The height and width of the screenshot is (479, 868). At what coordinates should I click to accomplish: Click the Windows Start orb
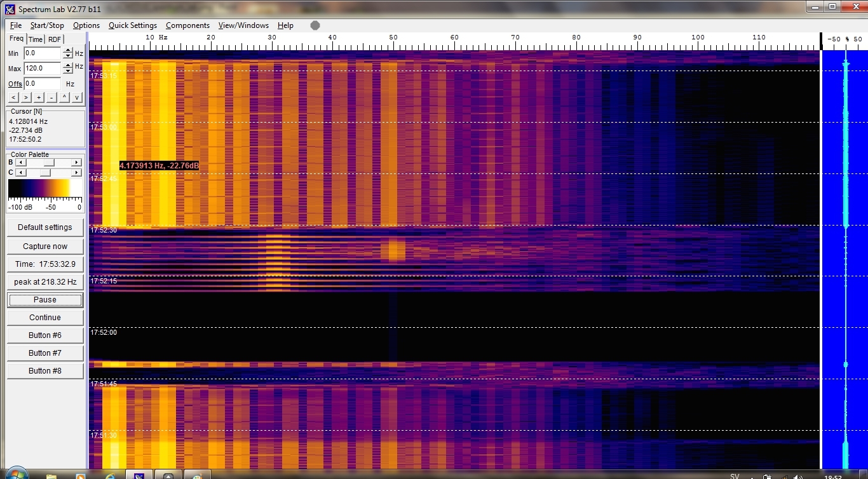[x=15, y=473]
